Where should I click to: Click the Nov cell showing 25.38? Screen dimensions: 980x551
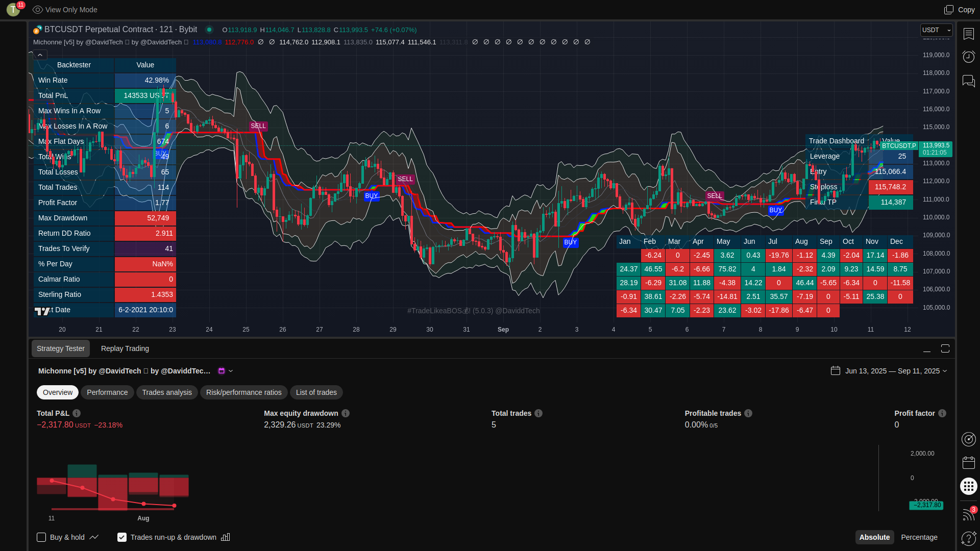[875, 296]
